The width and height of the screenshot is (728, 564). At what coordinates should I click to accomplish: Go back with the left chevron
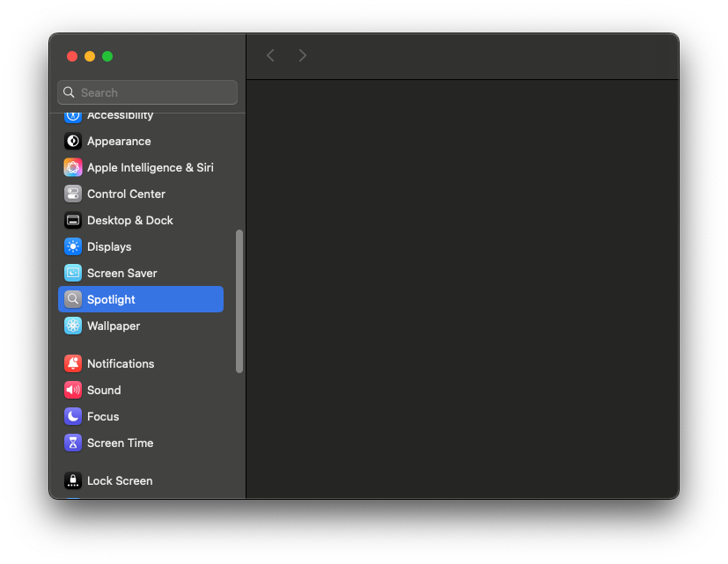coord(270,55)
